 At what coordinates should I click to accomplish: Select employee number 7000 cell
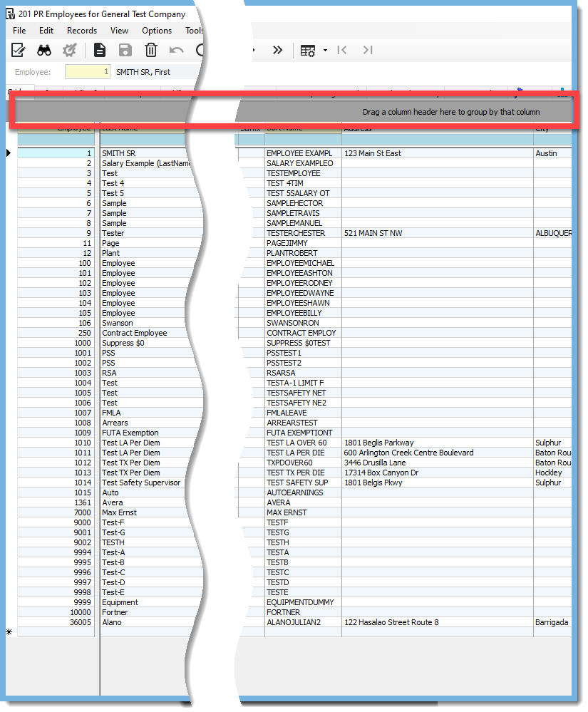point(56,512)
